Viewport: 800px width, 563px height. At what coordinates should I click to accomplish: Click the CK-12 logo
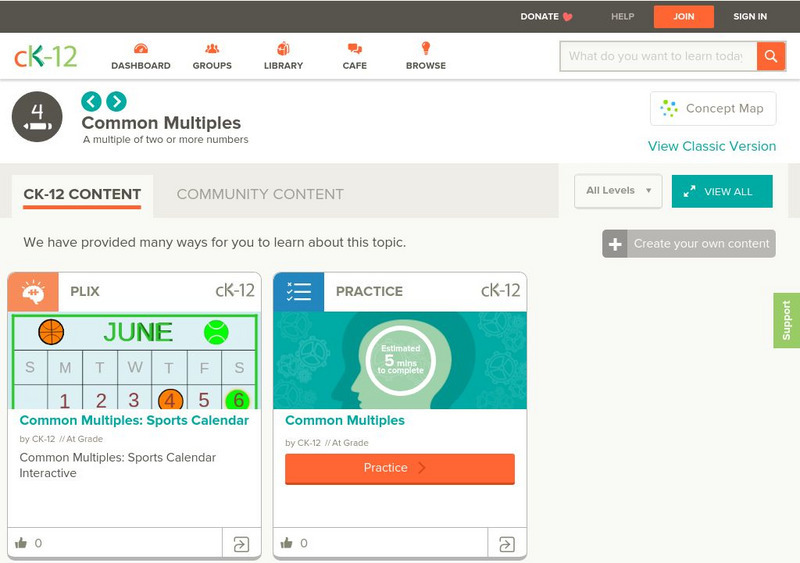[x=45, y=56]
